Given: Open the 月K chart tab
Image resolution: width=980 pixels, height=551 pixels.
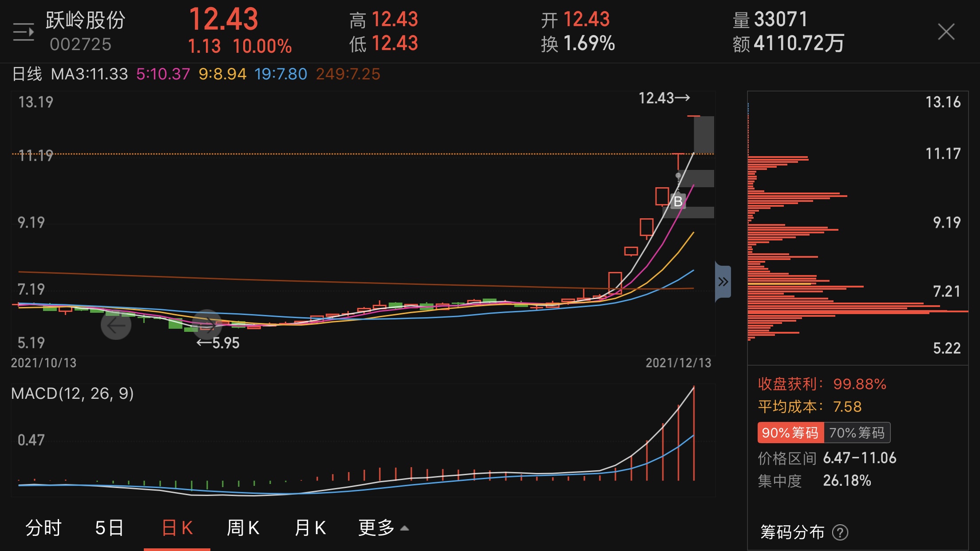Looking at the screenshot, I should click(310, 528).
